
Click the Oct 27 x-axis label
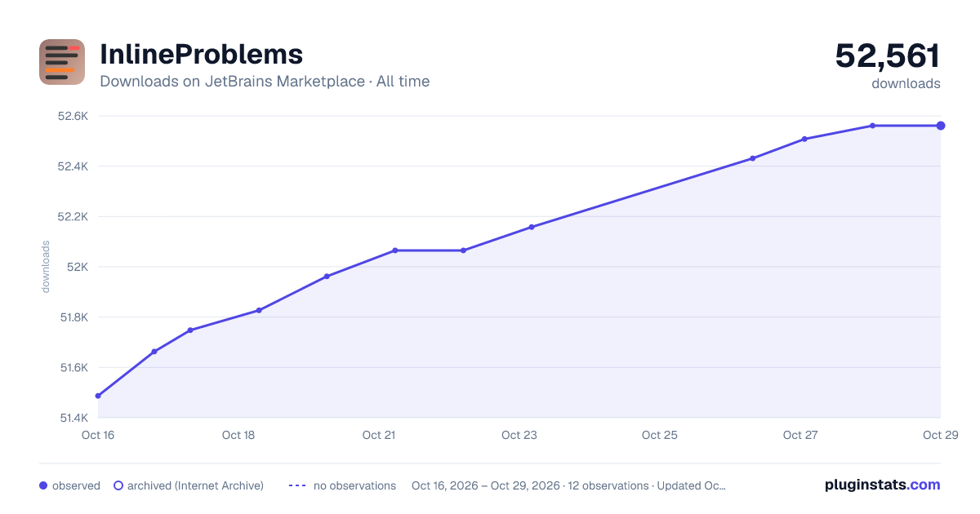click(800, 435)
